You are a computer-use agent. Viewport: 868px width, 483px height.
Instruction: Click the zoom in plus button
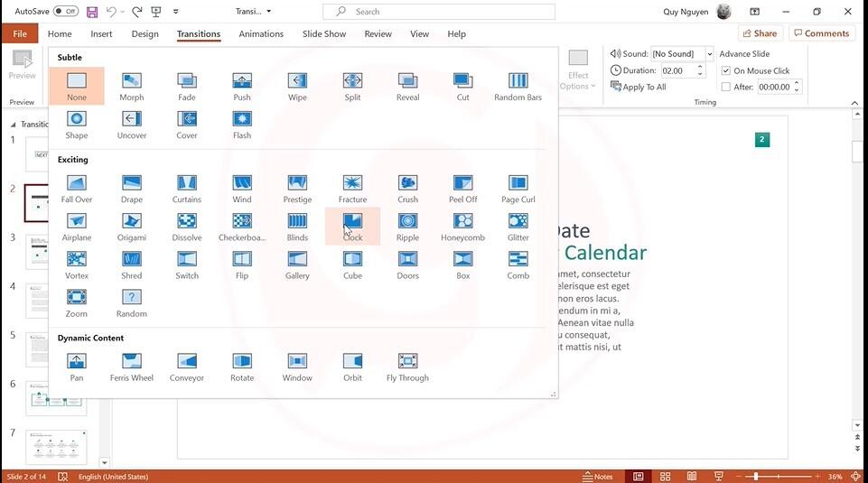[x=817, y=477]
